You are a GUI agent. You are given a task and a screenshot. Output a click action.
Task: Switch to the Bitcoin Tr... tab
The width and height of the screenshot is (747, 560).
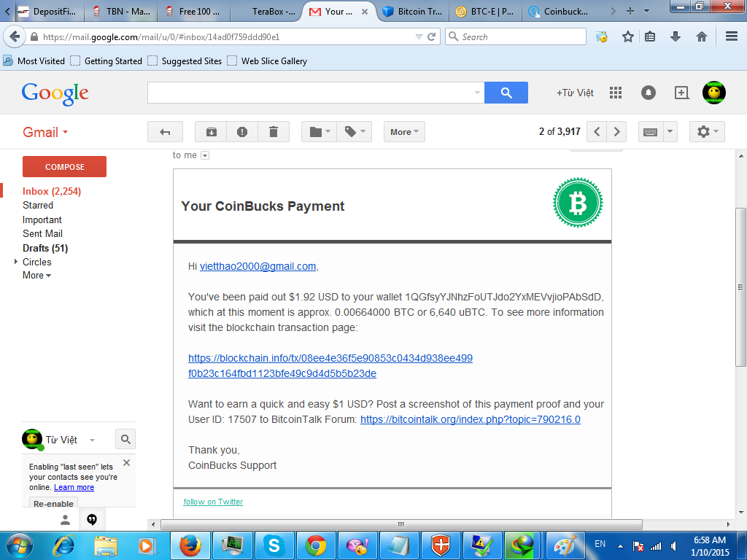pyautogui.click(x=413, y=12)
